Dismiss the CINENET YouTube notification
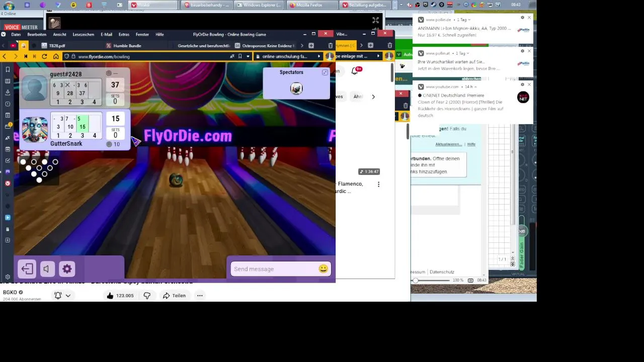The height and width of the screenshot is (362, 644). [x=529, y=84]
